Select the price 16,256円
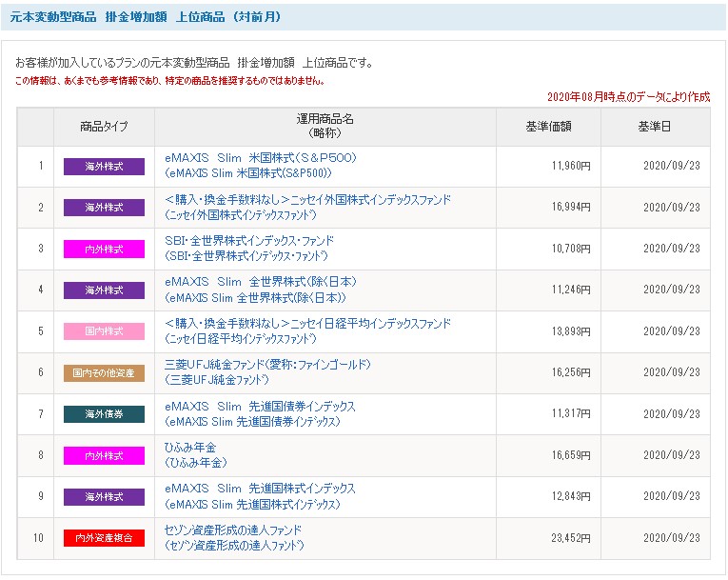Screen dimensions: 728x580 571,372
